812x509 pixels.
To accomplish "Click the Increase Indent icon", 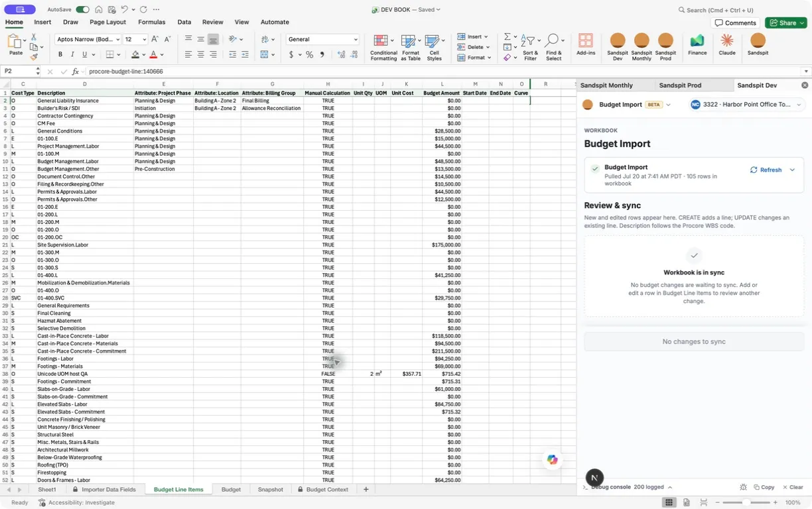I will 245,54.
